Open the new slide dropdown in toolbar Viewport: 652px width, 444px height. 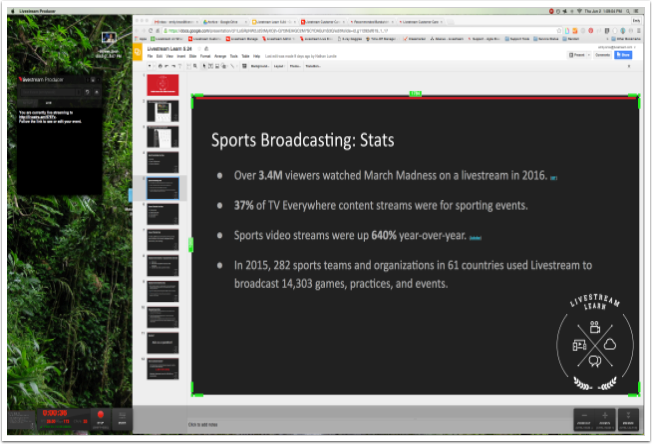(150, 66)
